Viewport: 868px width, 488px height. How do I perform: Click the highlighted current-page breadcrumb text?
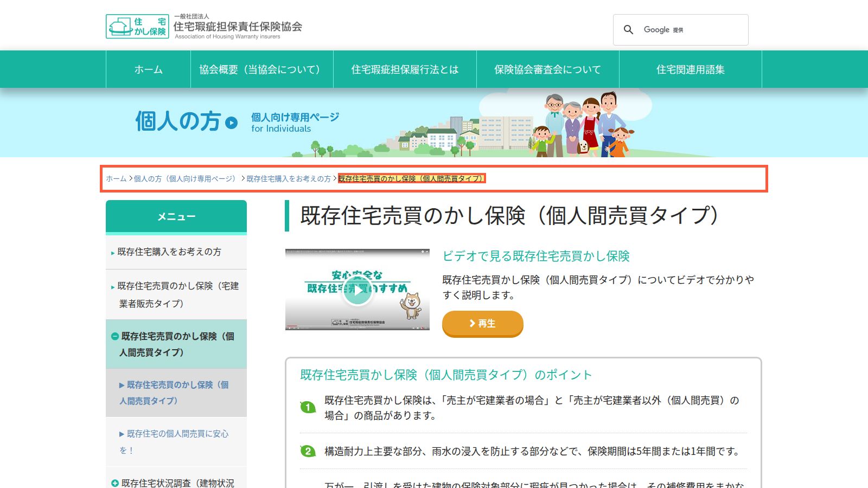coord(412,178)
